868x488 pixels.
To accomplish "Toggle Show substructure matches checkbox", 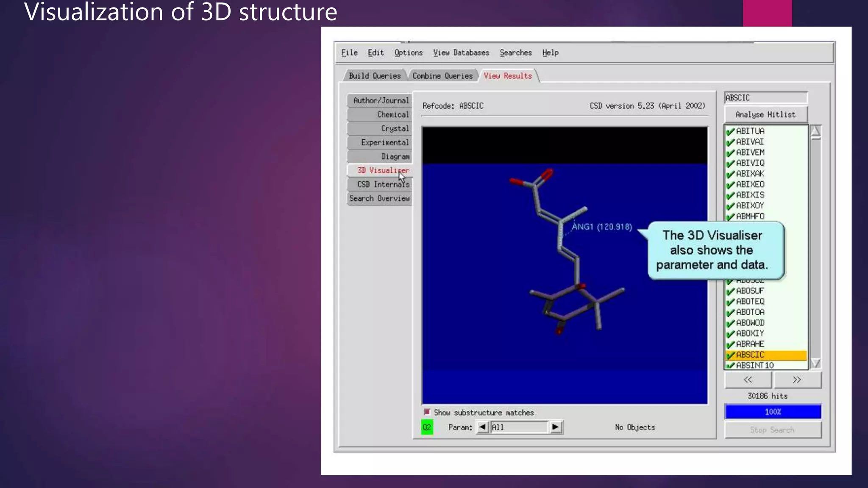I will [x=427, y=412].
